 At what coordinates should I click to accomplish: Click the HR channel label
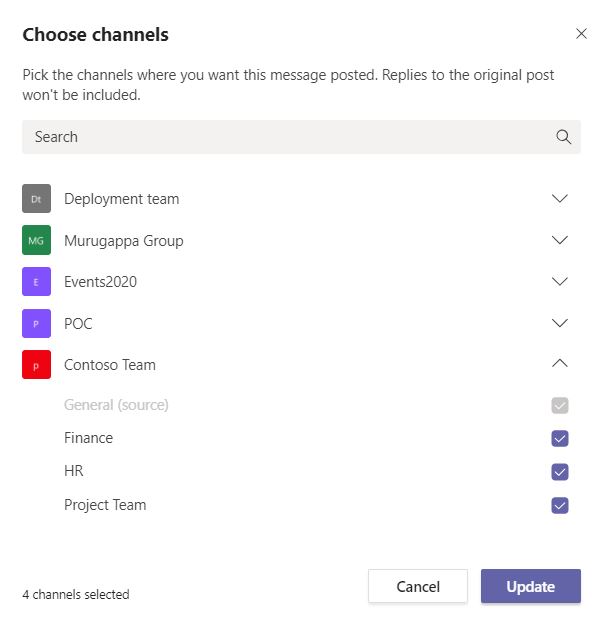[74, 471]
